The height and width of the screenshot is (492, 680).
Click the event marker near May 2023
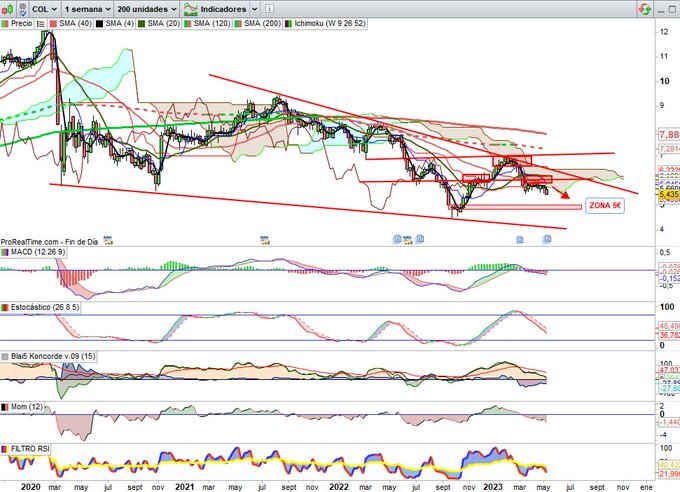tap(547, 239)
